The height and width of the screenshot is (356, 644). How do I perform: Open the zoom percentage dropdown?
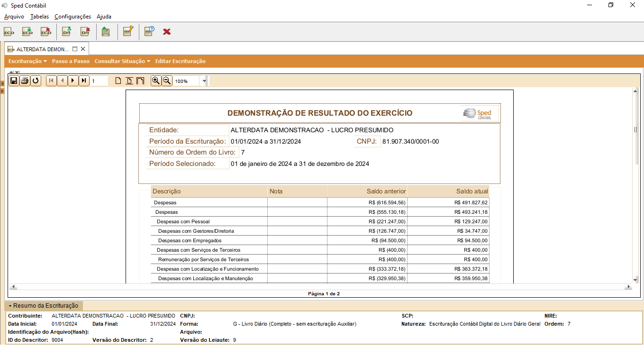204,81
